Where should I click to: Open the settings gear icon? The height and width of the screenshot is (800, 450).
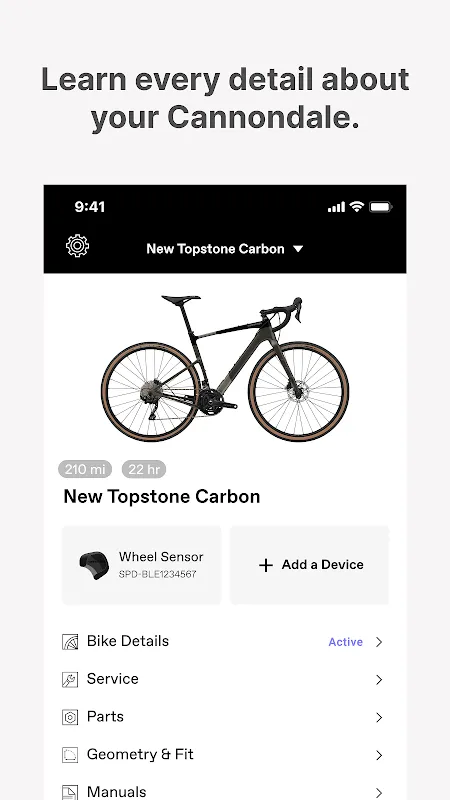coord(78,245)
